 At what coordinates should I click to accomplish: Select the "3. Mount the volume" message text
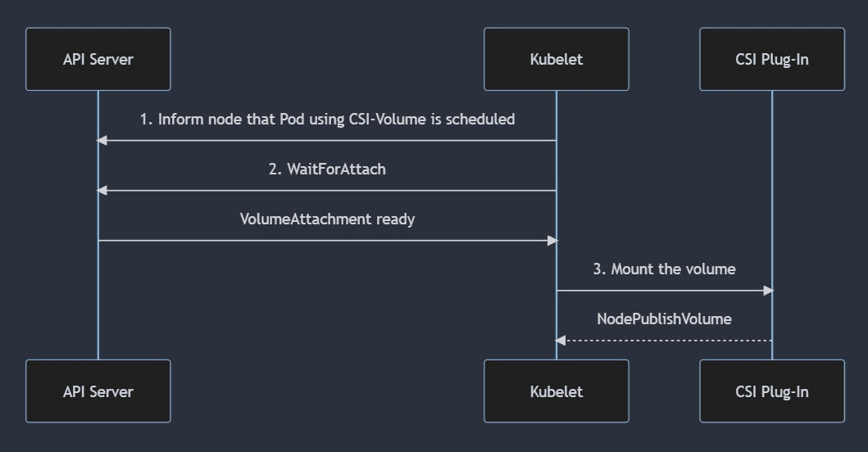664,269
